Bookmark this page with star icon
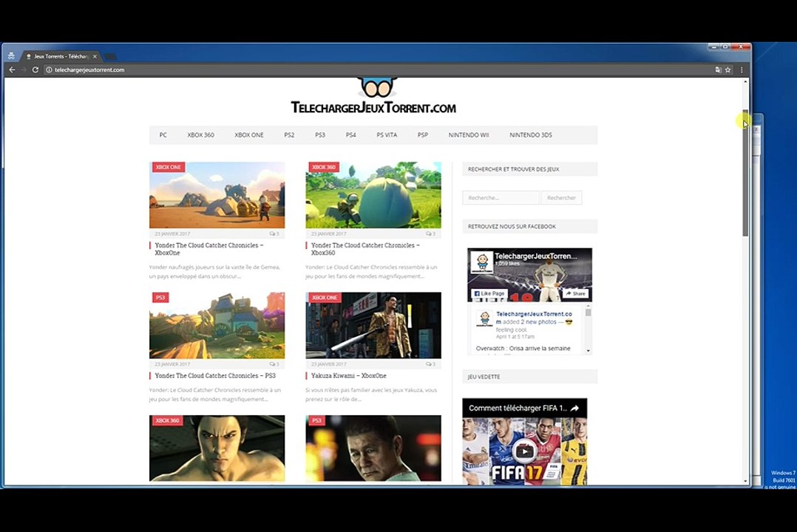Screen dimensions: 797x532 click(x=728, y=69)
